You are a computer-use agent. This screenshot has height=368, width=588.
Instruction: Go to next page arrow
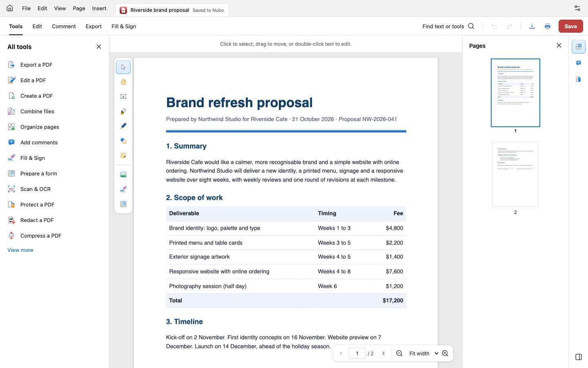(x=383, y=354)
